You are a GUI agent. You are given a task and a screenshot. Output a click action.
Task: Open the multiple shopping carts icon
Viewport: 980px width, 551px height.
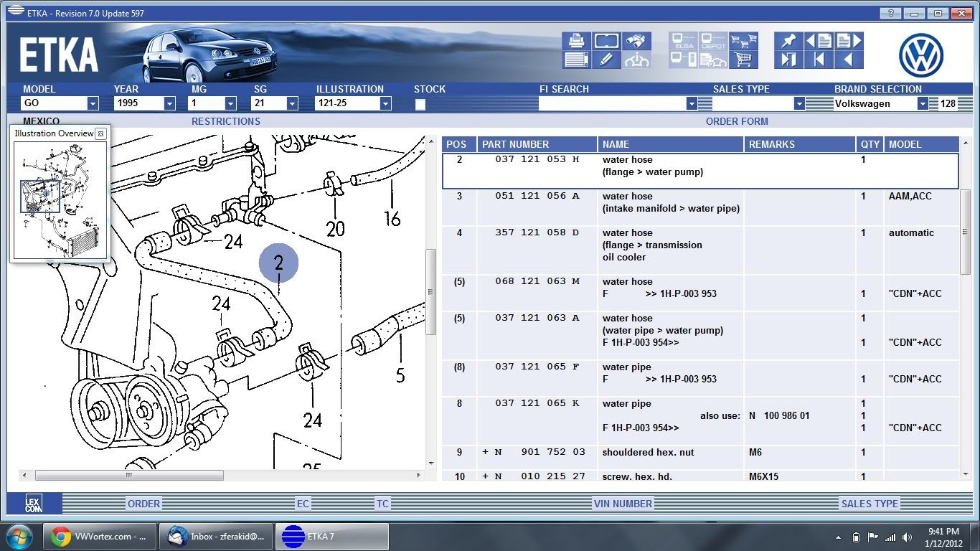[x=743, y=41]
